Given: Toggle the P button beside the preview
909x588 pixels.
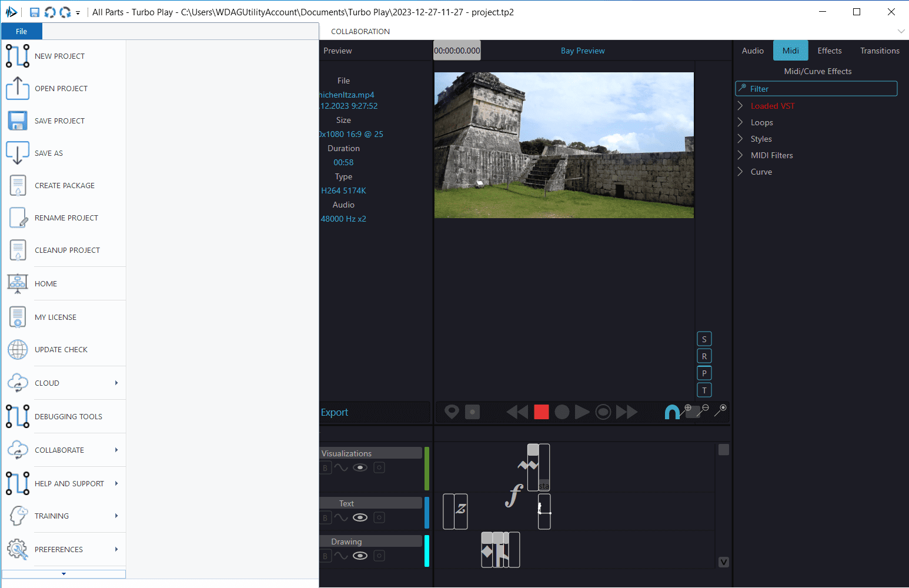Looking at the screenshot, I should coord(704,373).
